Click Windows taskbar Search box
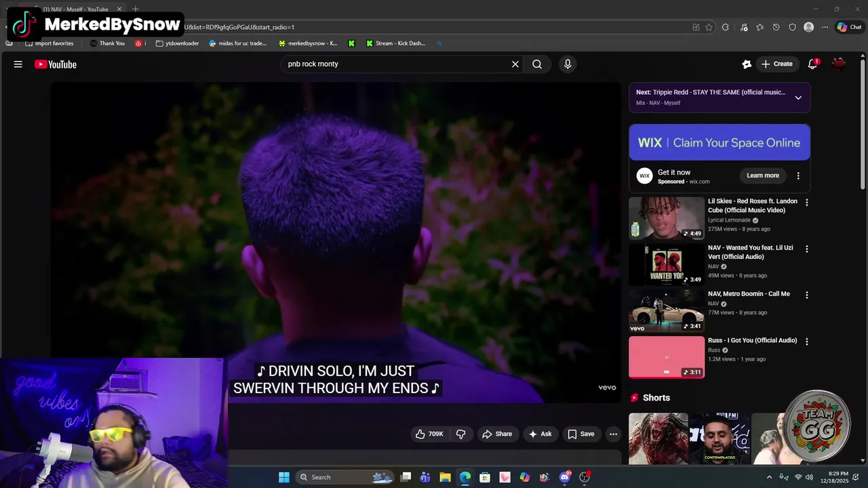Image resolution: width=868 pixels, height=488 pixels. pyautogui.click(x=346, y=477)
